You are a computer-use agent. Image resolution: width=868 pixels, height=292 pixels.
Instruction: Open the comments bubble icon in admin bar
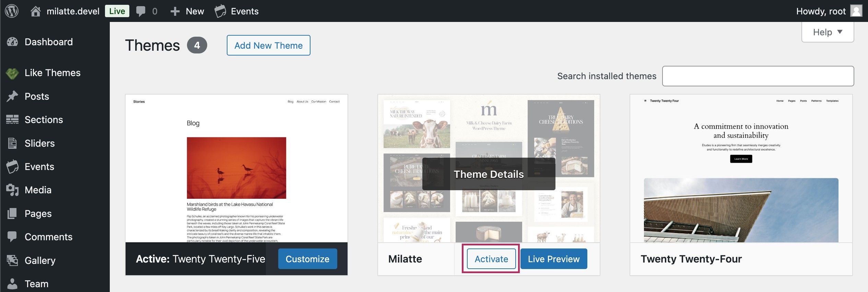(141, 11)
